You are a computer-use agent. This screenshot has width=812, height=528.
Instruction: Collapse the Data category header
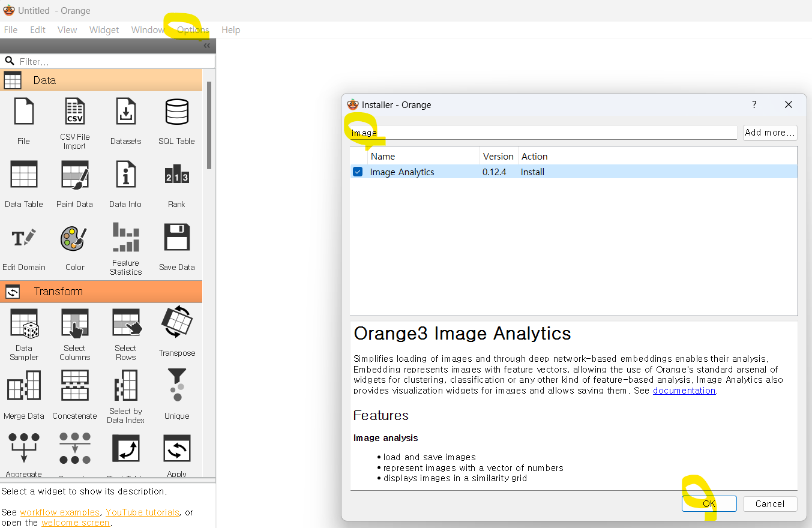pos(101,80)
